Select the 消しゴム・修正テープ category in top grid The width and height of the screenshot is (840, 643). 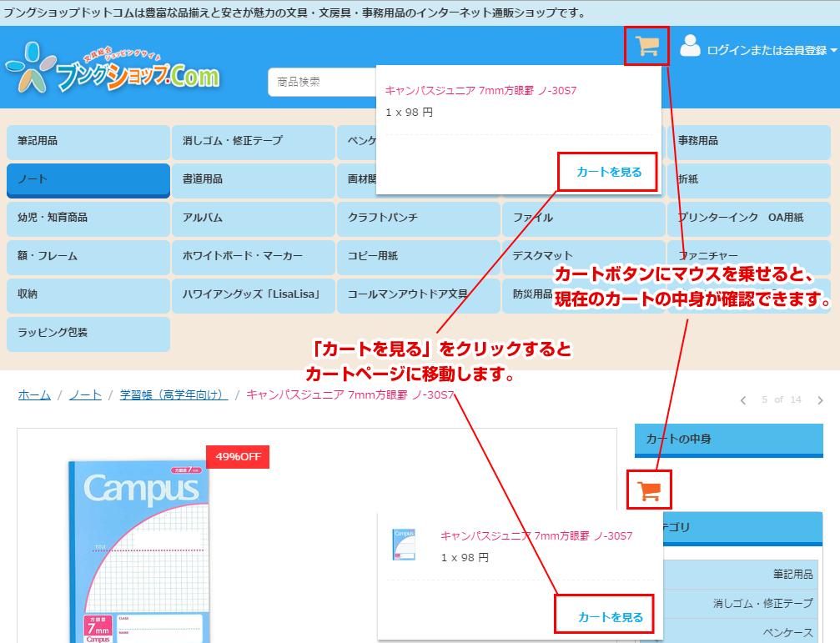254,142
